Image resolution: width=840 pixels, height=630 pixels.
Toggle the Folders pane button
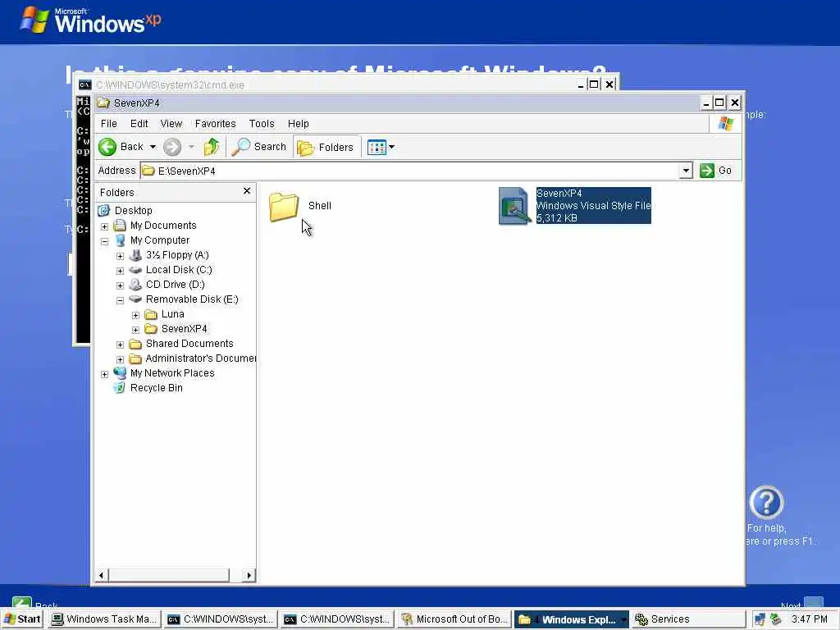tap(326, 148)
